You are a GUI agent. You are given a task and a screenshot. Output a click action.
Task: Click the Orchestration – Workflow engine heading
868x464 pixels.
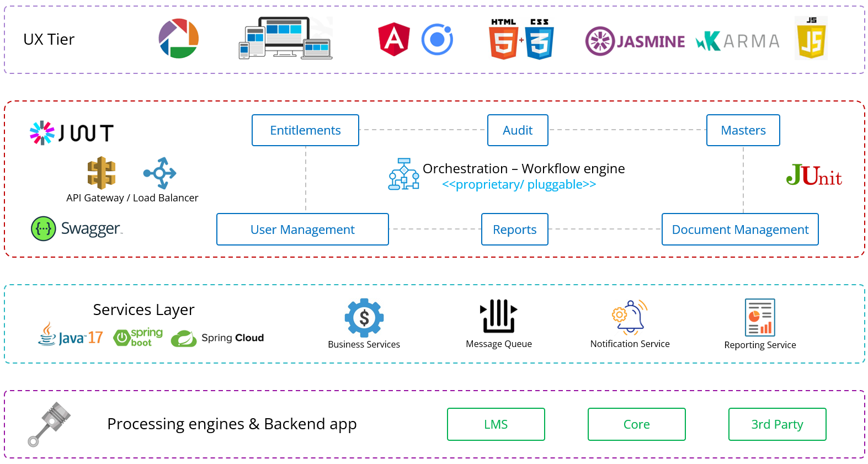point(524,169)
